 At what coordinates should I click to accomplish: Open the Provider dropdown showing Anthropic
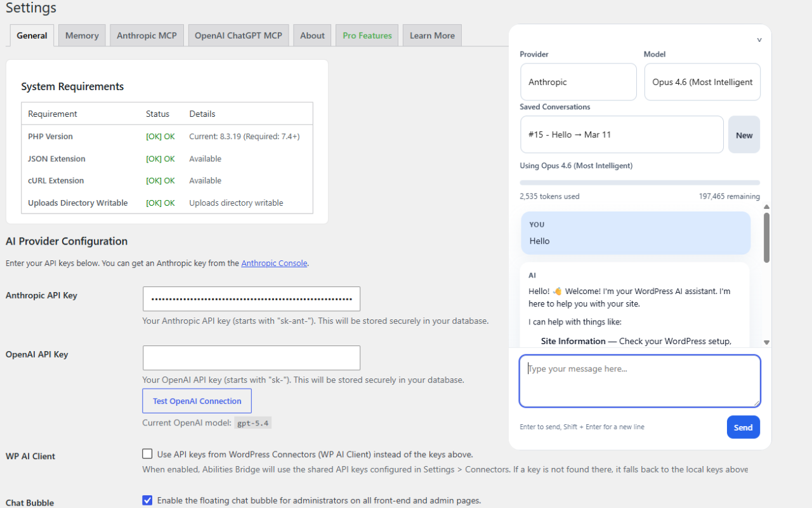click(x=578, y=82)
